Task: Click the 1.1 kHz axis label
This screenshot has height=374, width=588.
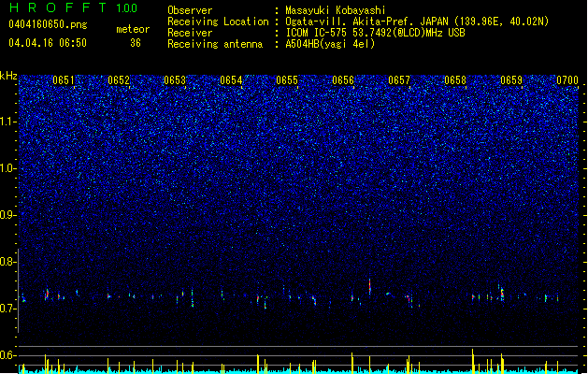Action: pyautogui.click(x=8, y=122)
